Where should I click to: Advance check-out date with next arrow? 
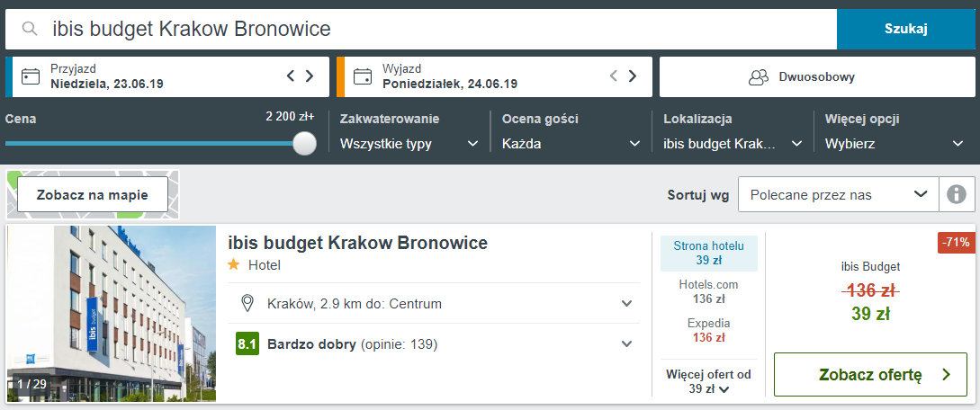[633, 76]
